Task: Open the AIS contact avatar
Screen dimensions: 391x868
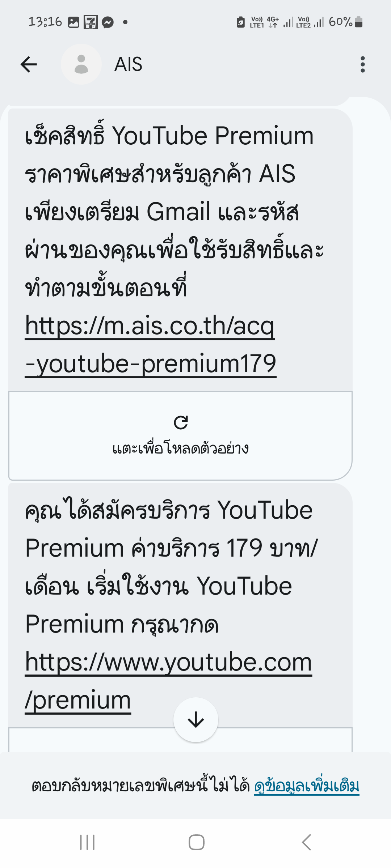Action: pos(81,64)
